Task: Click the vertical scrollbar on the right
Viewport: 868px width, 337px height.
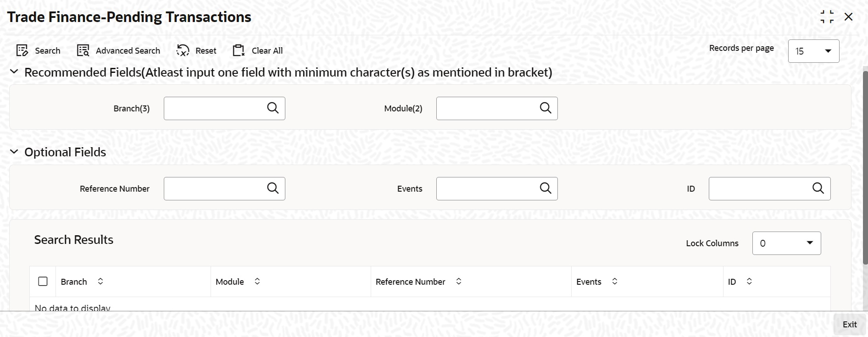Action: point(865,167)
